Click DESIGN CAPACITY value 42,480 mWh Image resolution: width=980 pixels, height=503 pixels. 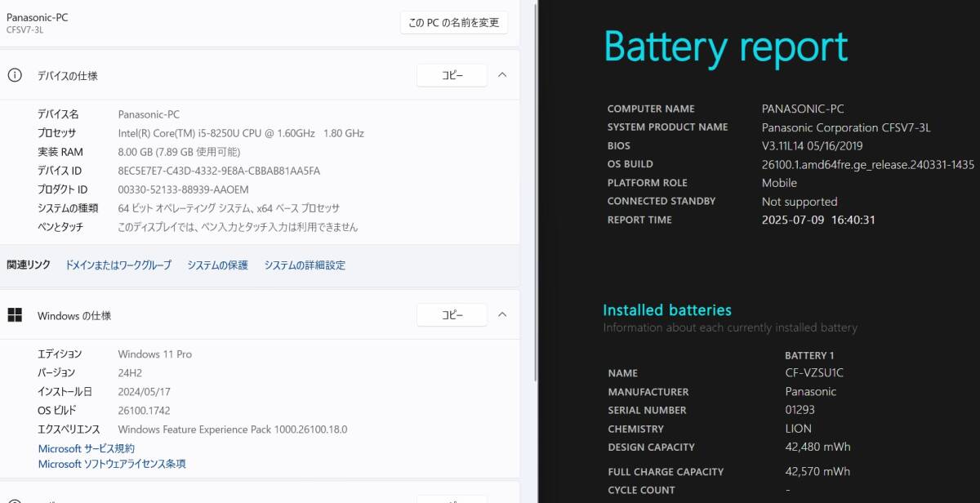pos(817,447)
